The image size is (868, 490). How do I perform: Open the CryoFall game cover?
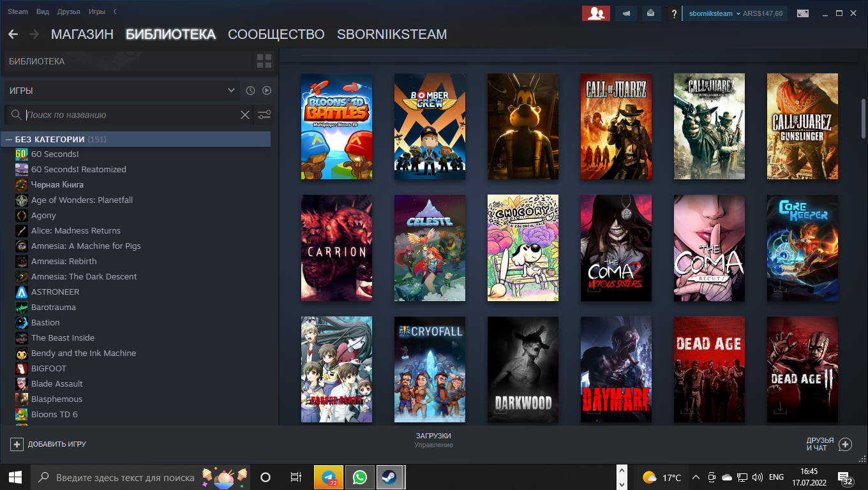coord(430,369)
